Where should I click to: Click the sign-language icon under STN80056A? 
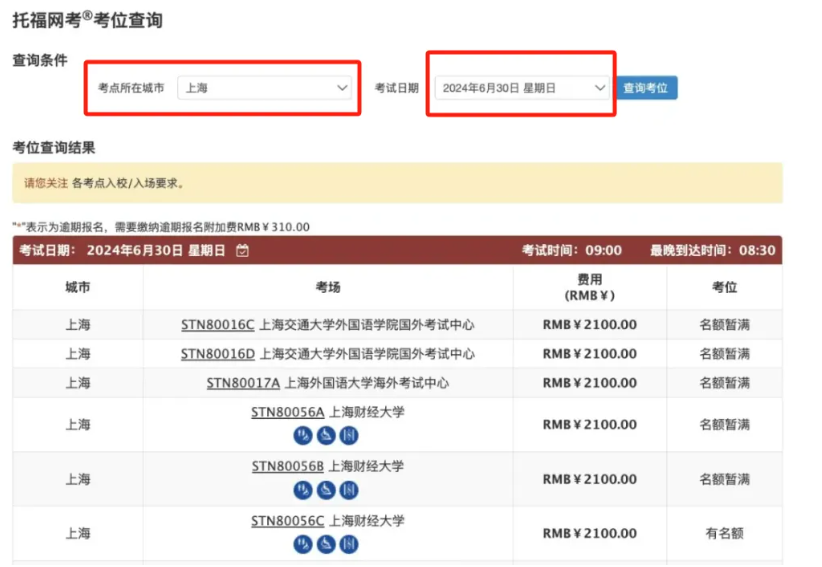(x=302, y=435)
